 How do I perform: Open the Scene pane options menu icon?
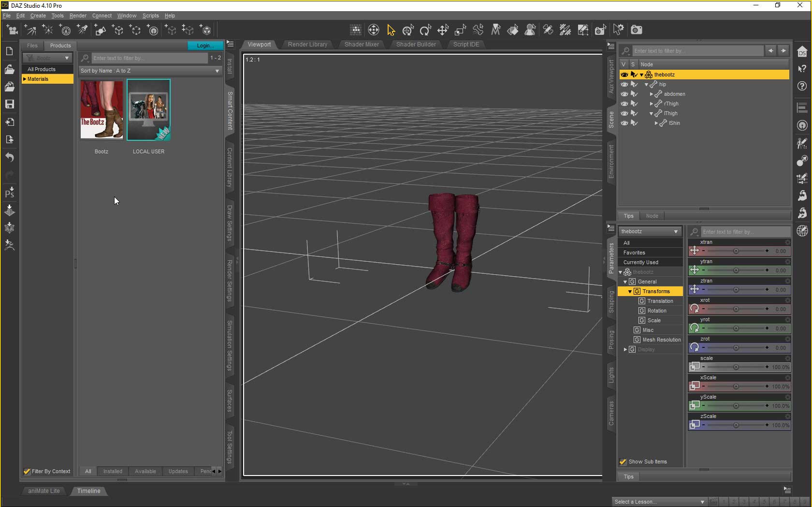pyautogui.click(x=611, y=46)
